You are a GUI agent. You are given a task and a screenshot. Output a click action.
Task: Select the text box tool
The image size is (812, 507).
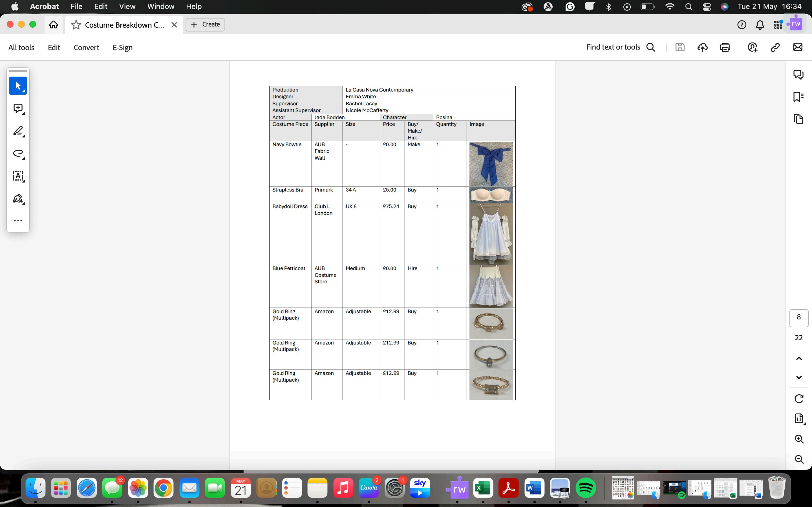[x=18, y=176]
